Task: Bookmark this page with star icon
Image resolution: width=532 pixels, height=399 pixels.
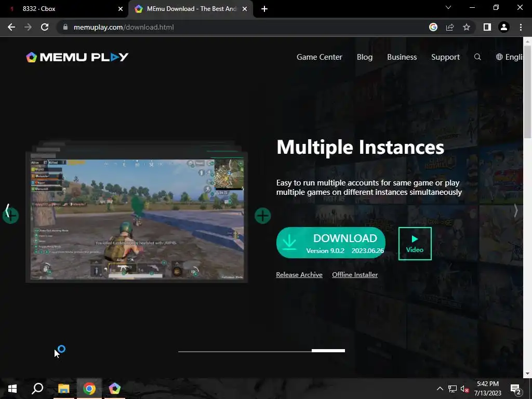Action: coord(467,27)
